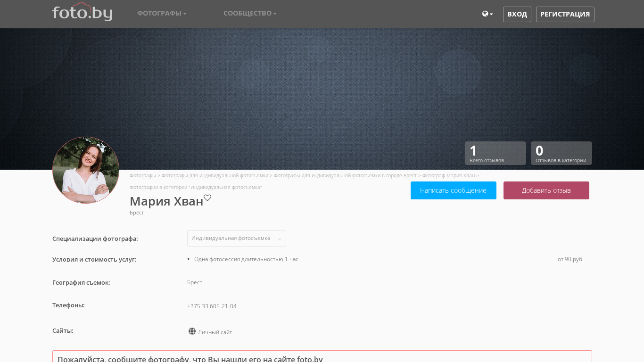Click the Фотографы breadcrumb link
This screenshot has width=644, height=362.
(142, 175)
